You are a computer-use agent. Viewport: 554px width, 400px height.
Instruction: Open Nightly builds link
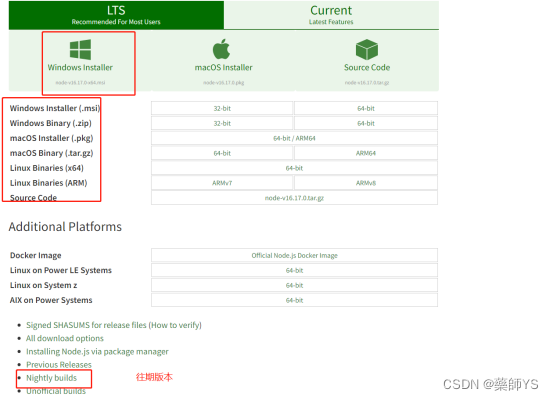click(x=51, y=378)
